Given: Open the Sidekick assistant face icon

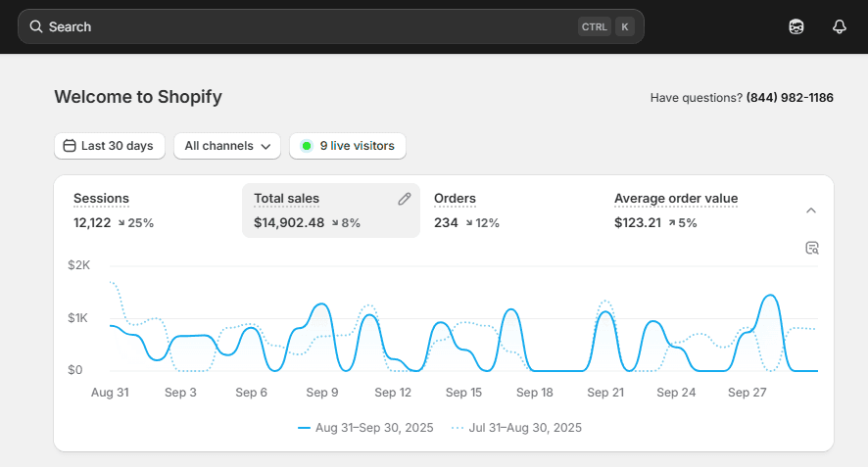Looking at the screenshot, I should [x=796, y=26].
